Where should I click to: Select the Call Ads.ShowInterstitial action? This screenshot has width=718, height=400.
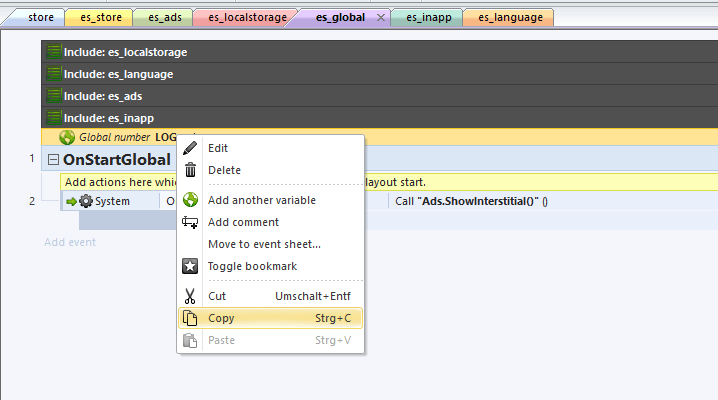click(x=472, y=201)
